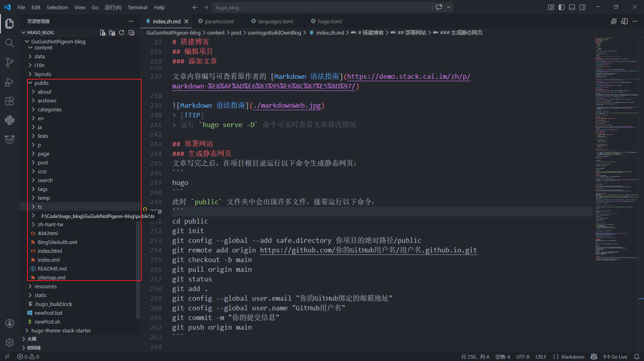Open the Source Control view
Screen dimensions: 644x361
[x=10, y=62]
